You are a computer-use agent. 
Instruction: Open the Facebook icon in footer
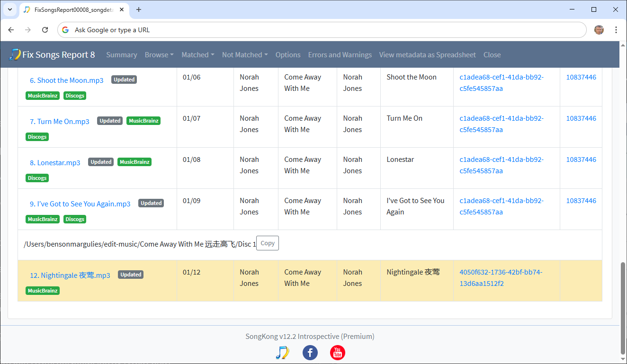(310, 353)
